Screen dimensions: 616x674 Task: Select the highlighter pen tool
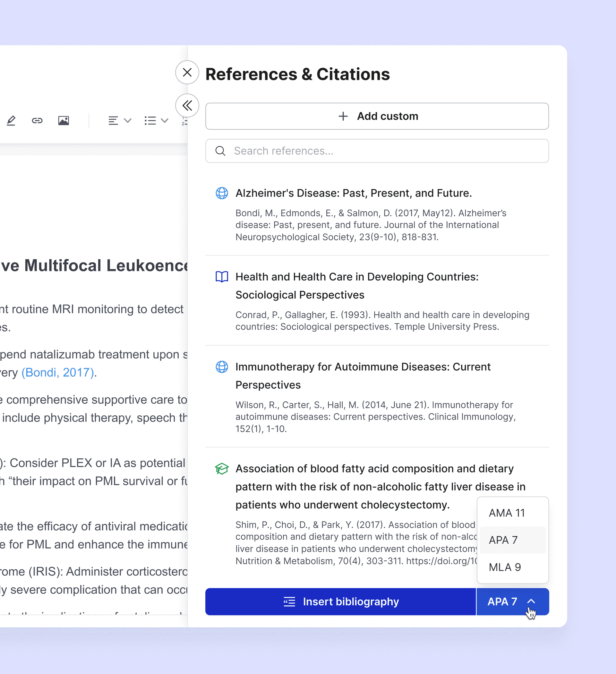click(11, 120)
